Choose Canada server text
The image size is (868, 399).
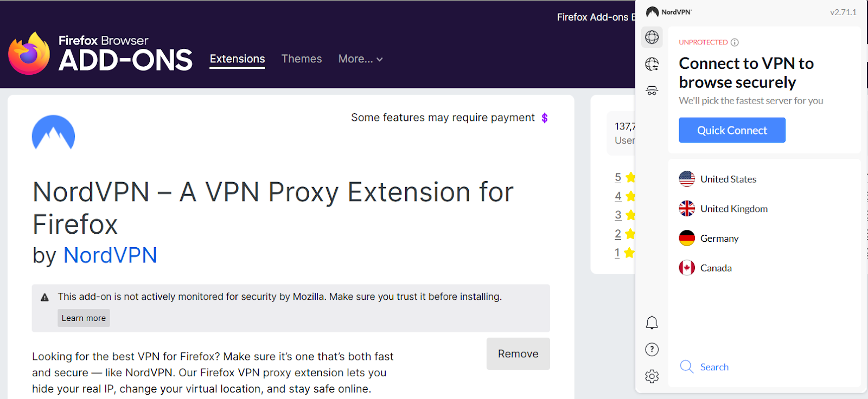716,268
